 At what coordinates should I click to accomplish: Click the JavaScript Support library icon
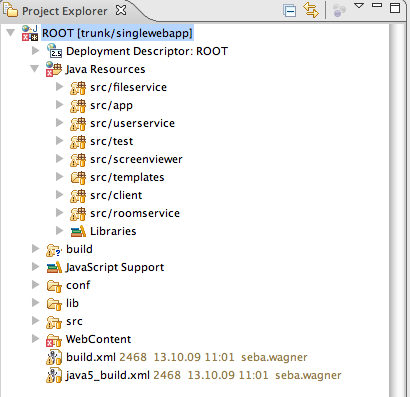coord(54,267)
